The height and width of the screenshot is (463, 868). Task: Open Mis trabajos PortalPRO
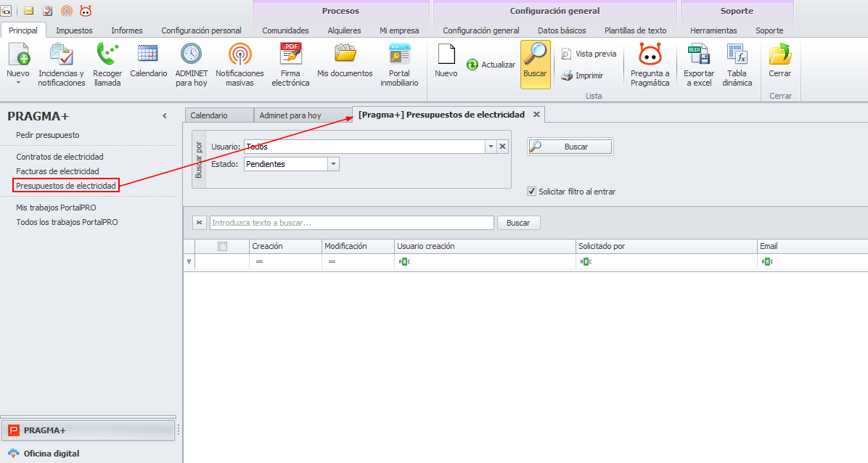click(56, 207)
